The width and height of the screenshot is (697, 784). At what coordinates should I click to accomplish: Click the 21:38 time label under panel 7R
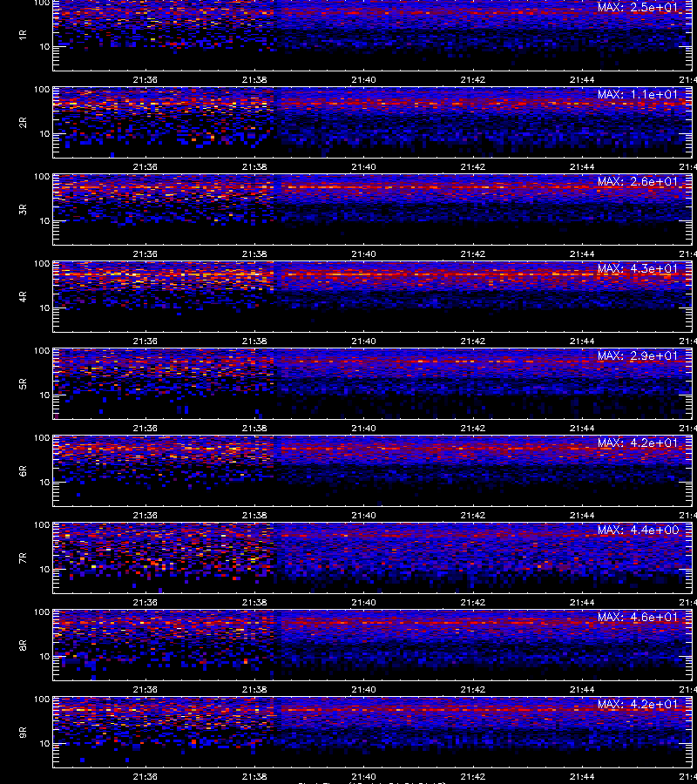pyautogui.click(x=254, y=603)
